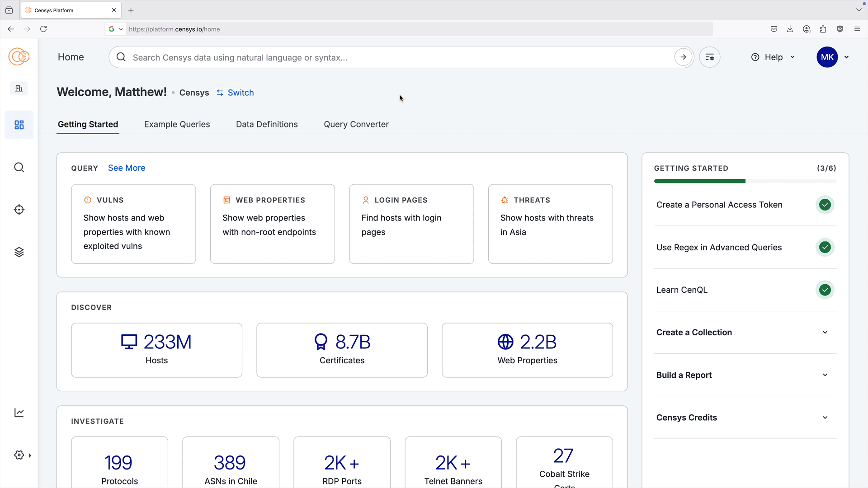Click the Create a Personal Access Token text
The height and width of the screenshot is (488, 868).
pyautogui.click(x=719, y=205)
